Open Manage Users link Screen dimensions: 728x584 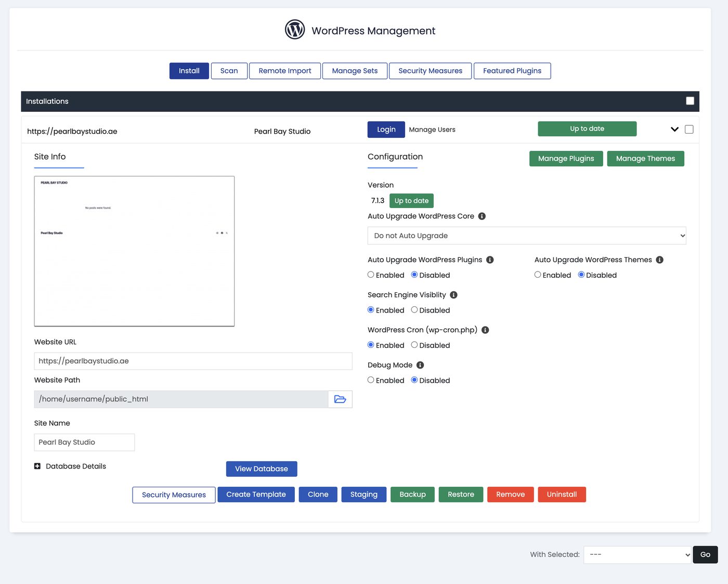click(x=432, y=129)
